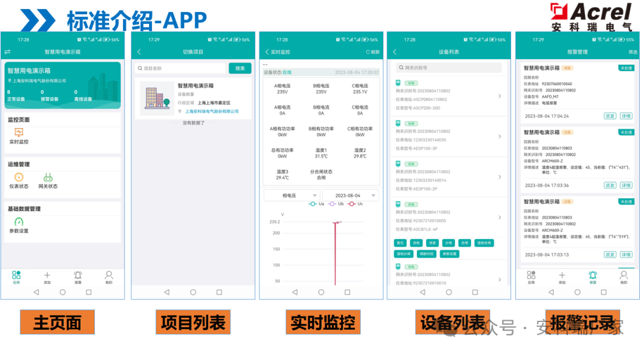Tap the switch-project arrows icon on the main page
This screenshot has width=644, height=353.
[x=7, y=52]
